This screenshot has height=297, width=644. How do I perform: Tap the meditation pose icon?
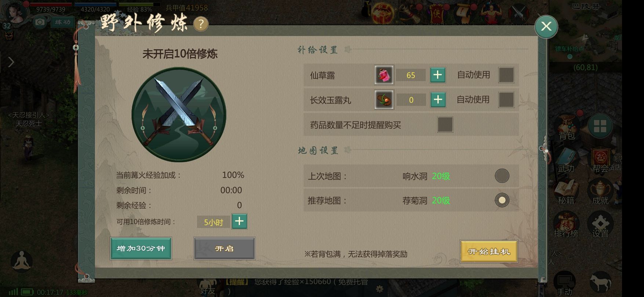click(21, 261)
